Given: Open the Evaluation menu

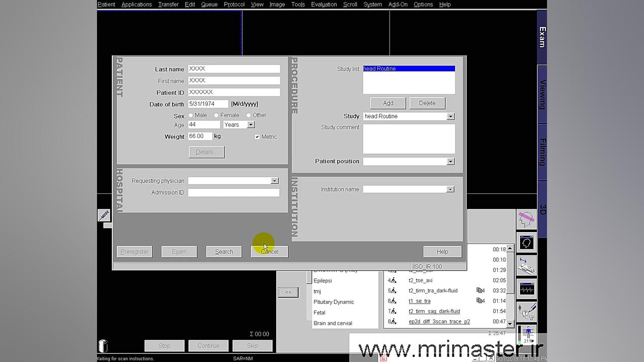Looking at the screenshot, I should click(324, 5).
